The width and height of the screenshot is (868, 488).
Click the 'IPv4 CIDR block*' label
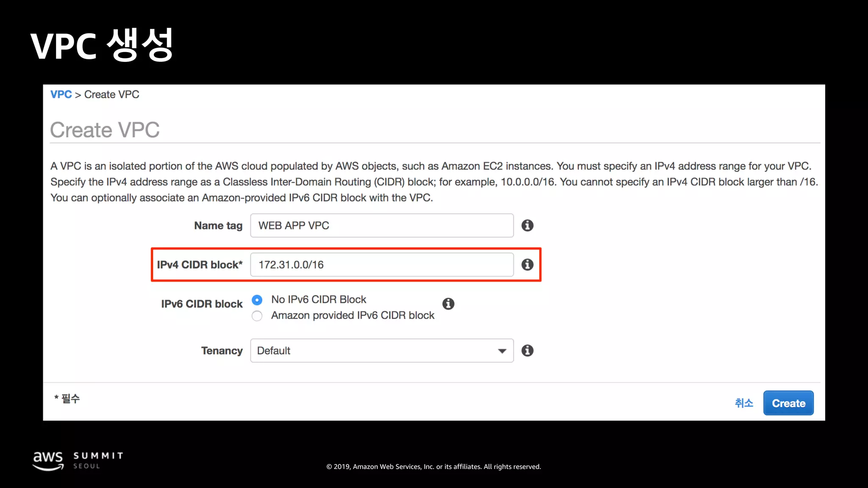click(x=200, y=265)
